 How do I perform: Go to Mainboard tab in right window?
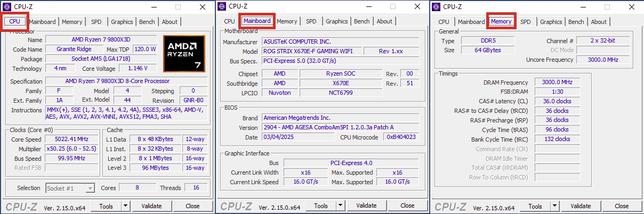pos(471,22)
